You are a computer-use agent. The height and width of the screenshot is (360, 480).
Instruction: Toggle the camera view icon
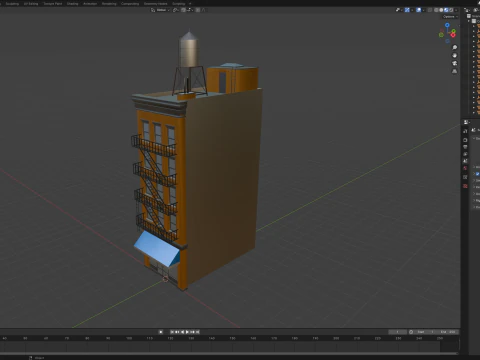(x=455, y=63)
